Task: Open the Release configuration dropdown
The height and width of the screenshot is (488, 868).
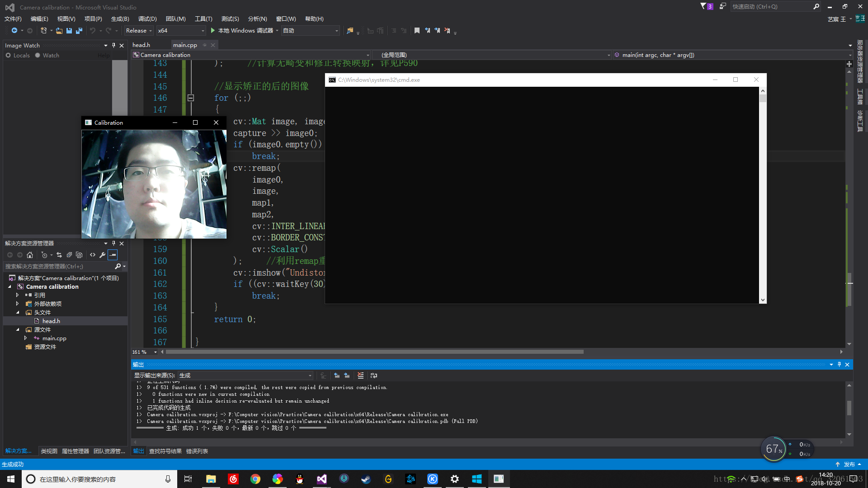Action: point(139,31)
